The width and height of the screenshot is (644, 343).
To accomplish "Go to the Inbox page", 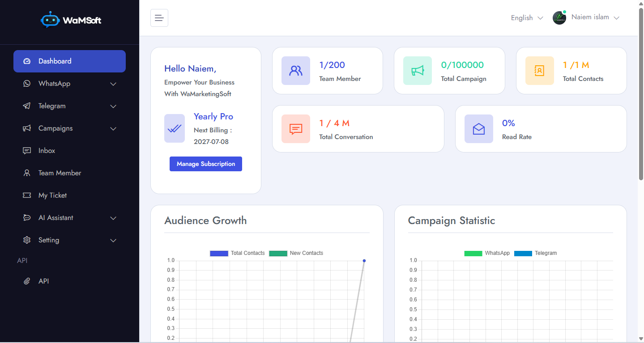I will [x=69, y=151].
